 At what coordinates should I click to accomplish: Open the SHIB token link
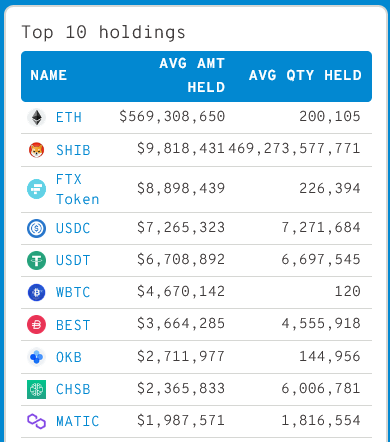73,150
